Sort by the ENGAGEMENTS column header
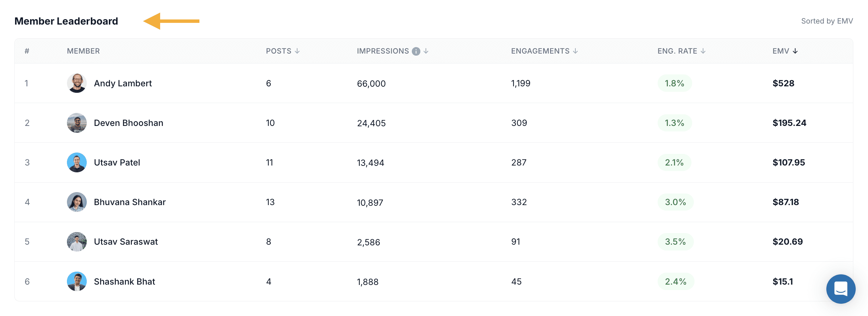Image resolution: width=868 pixels, height=316 pixels. [x=540, y=51]
